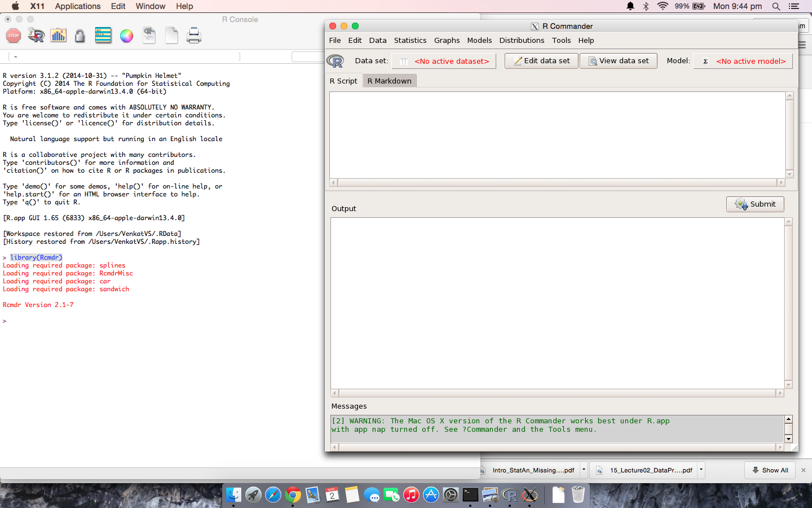Switch to the R Script tab
The width and height of the screenshot is (812, 508).
343,81
